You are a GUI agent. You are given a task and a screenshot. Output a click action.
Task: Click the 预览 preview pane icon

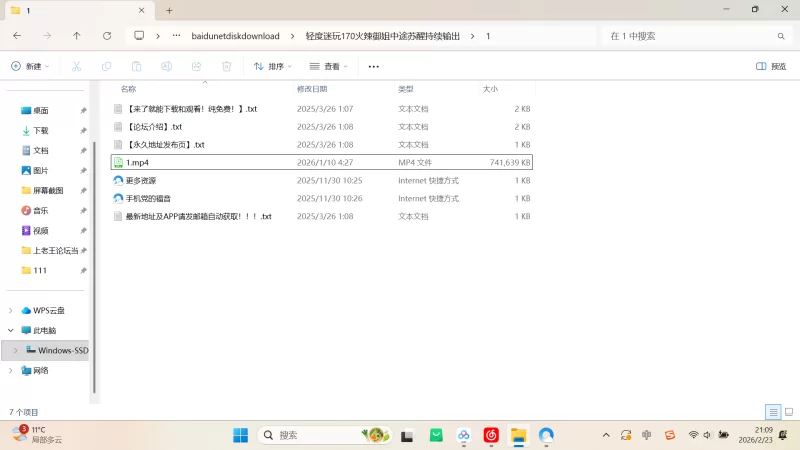[771, 66]
